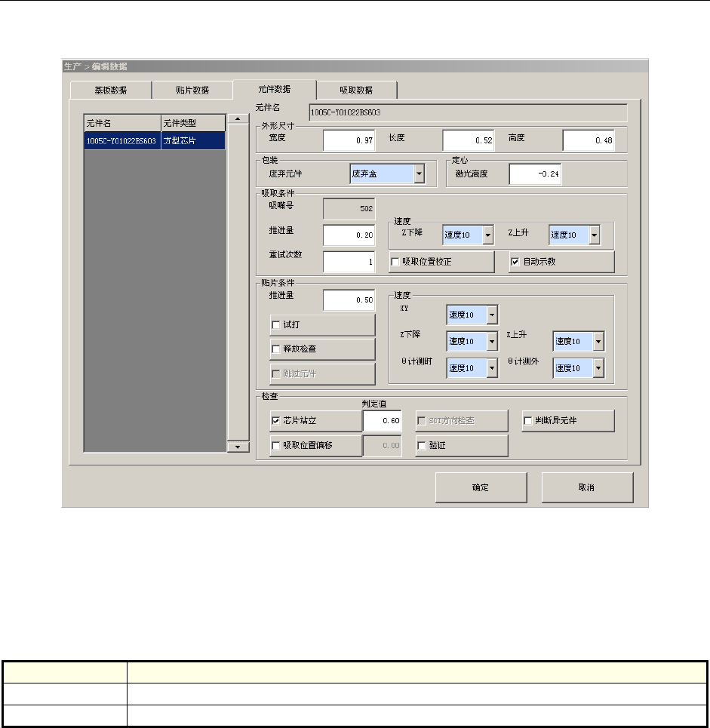Click the 重试次数 field

tap(349, 262)
